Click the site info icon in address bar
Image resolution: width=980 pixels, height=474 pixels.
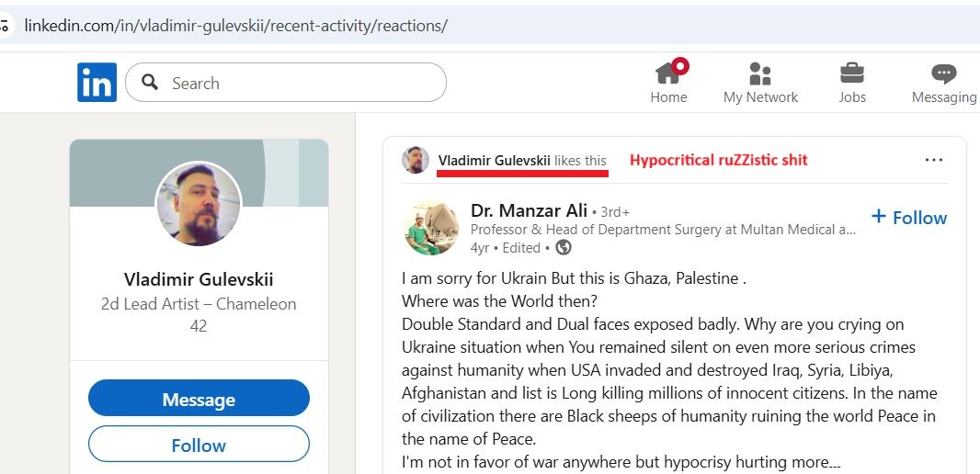pyautogui.click(x=5, y=26)
